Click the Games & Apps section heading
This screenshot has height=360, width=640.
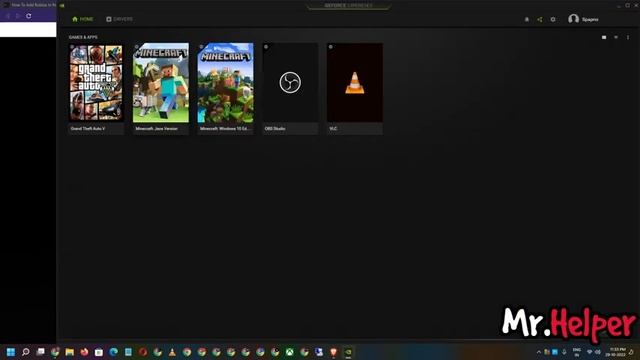[83, 37]
